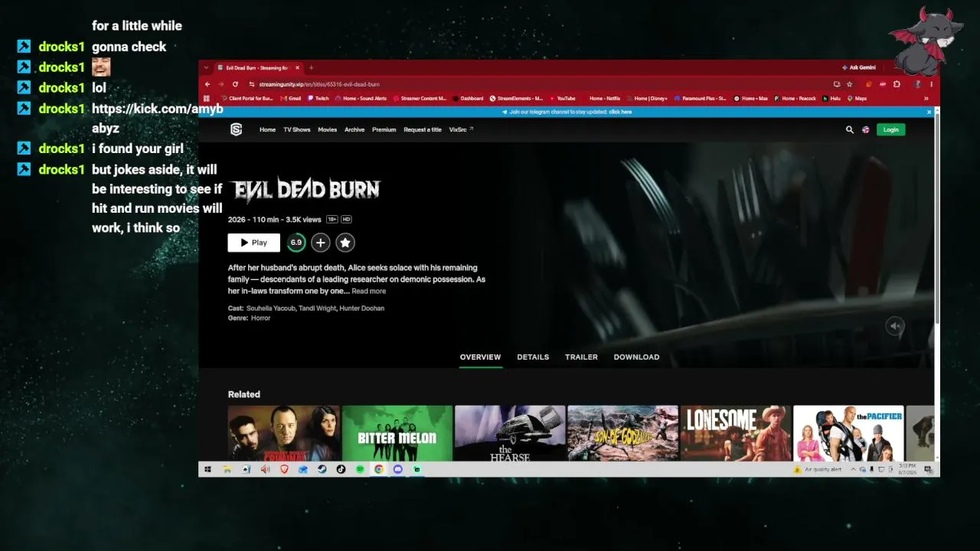Open TikTok from the taskbar
This screenshot has height=551, width=980.
click(x=341, y=469)
